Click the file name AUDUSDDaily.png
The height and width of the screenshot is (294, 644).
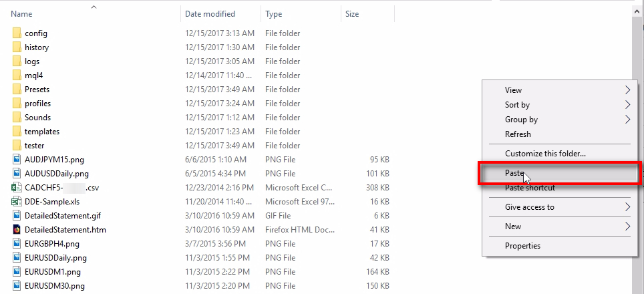[x=57, y=173]
